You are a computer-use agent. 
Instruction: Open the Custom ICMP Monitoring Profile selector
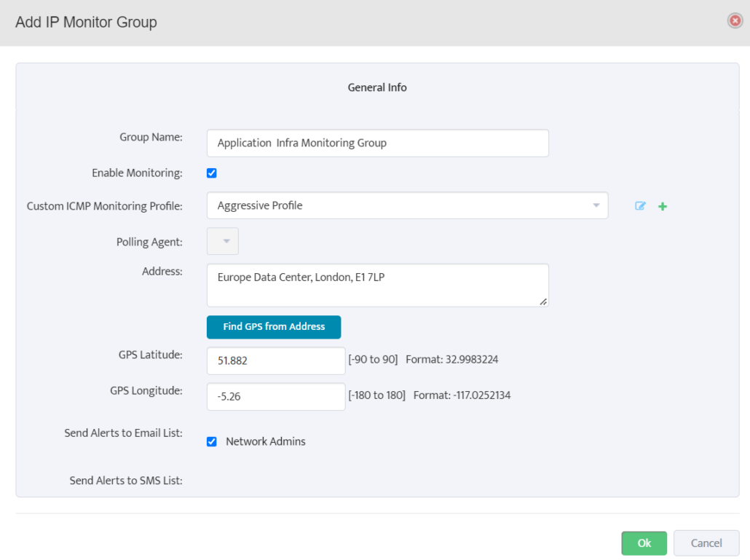point(408,206)
